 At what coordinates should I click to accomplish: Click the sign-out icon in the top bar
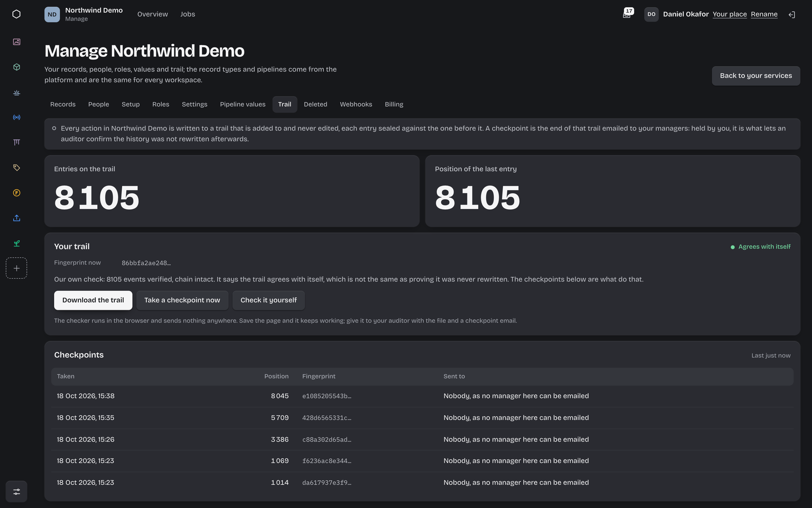792,15
